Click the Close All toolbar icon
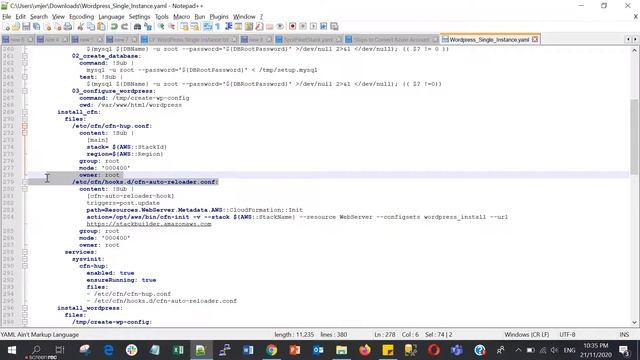Viewport: 640px width, 360px height. pos(58,27)
